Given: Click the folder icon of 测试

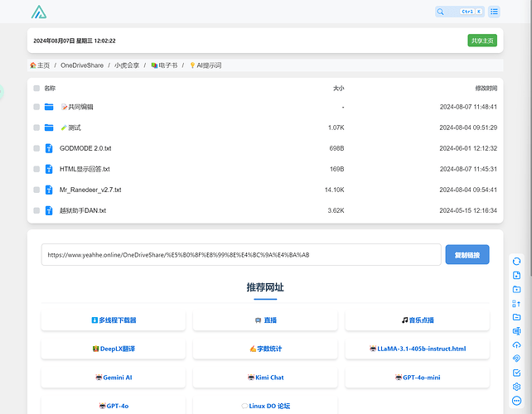Looking at the screenshot, I should (x=49, y=128).
